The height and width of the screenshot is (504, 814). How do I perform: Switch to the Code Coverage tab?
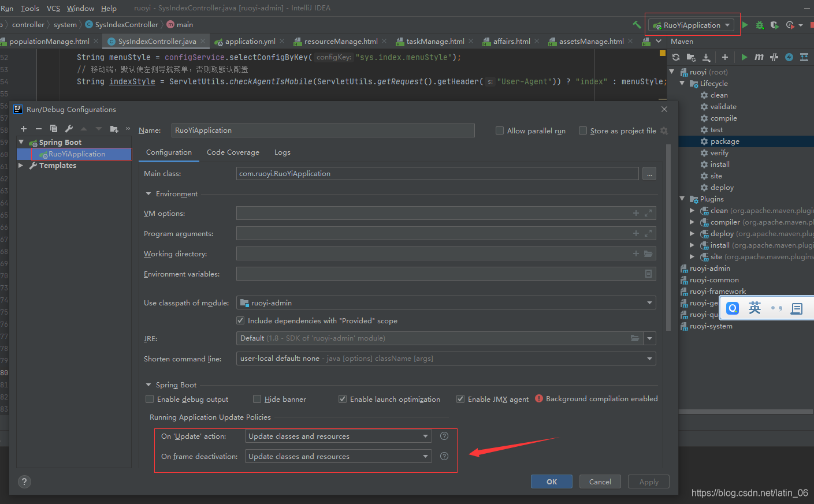233,152
